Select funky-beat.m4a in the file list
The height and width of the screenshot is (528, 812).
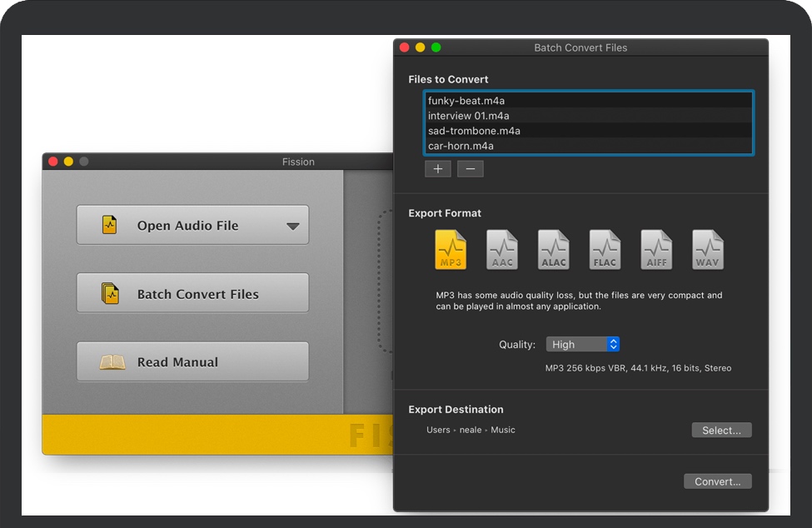[466, 101]
